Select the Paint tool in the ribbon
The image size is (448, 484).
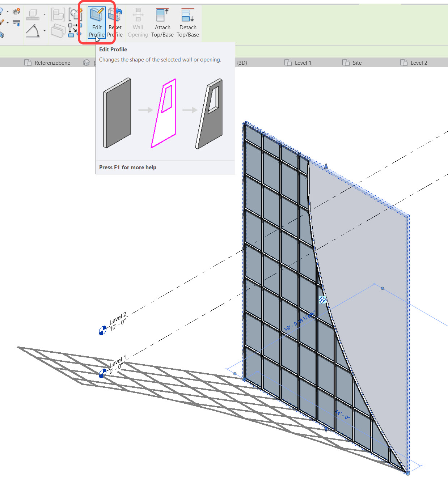pos(2,22)
